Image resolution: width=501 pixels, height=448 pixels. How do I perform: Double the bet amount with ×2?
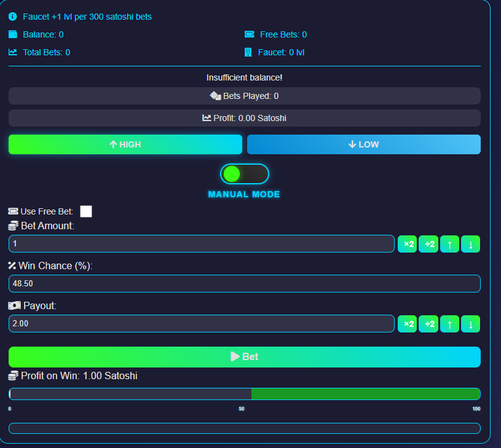(x=408, y=244)
